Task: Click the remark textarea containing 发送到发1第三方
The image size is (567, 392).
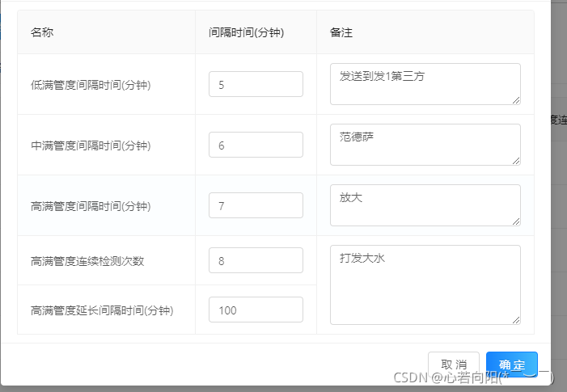Action: 425,84
